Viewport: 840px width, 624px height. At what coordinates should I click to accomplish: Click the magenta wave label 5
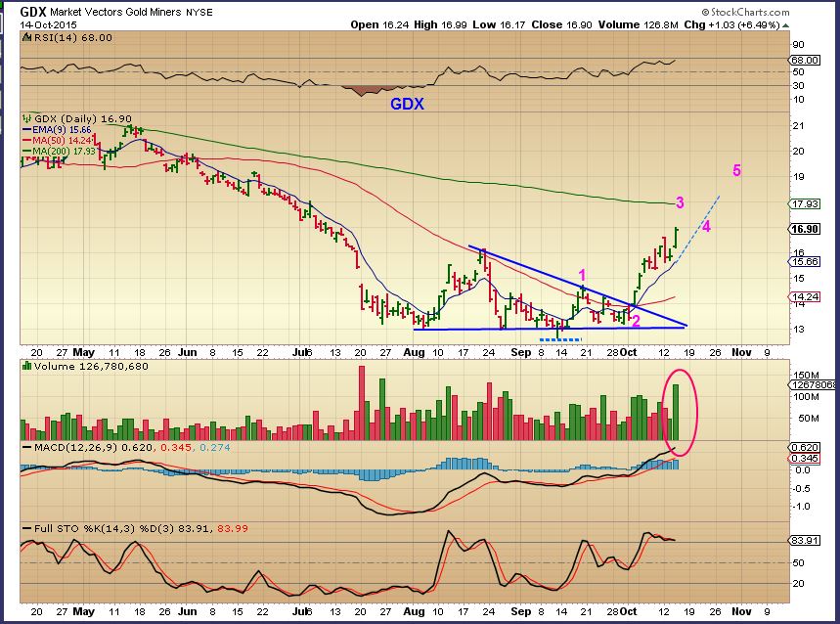pos(736,170)
